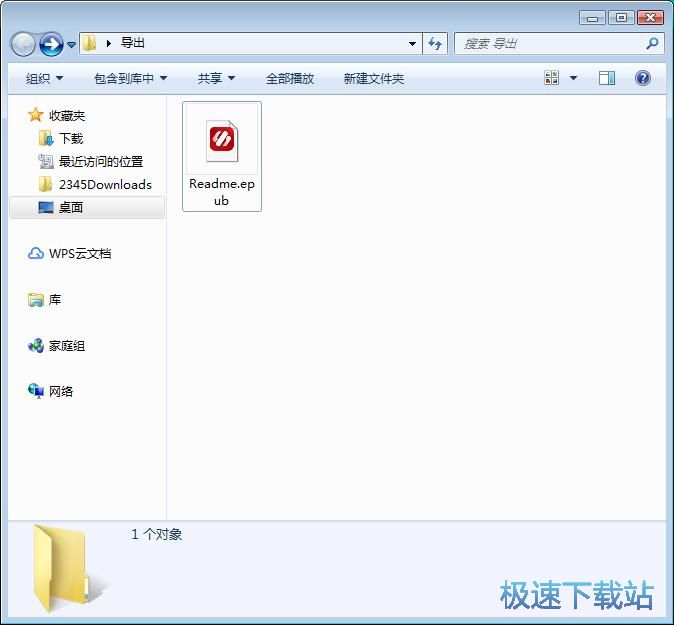The image size is (674, 625).
Task: Click the Readme.epub file name label
Action: pyautogui.click(x=222, y=192)
